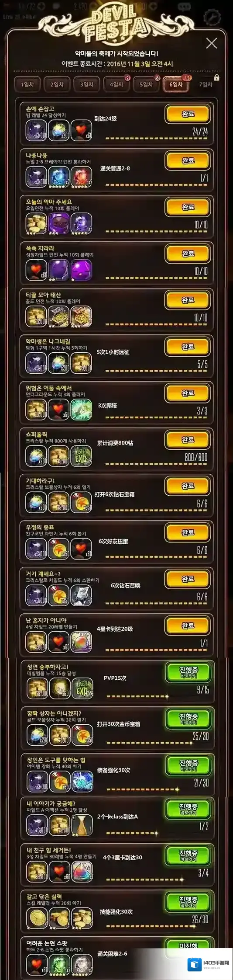
Task: Close the Devil Festa event window
Action: point(212,43)
